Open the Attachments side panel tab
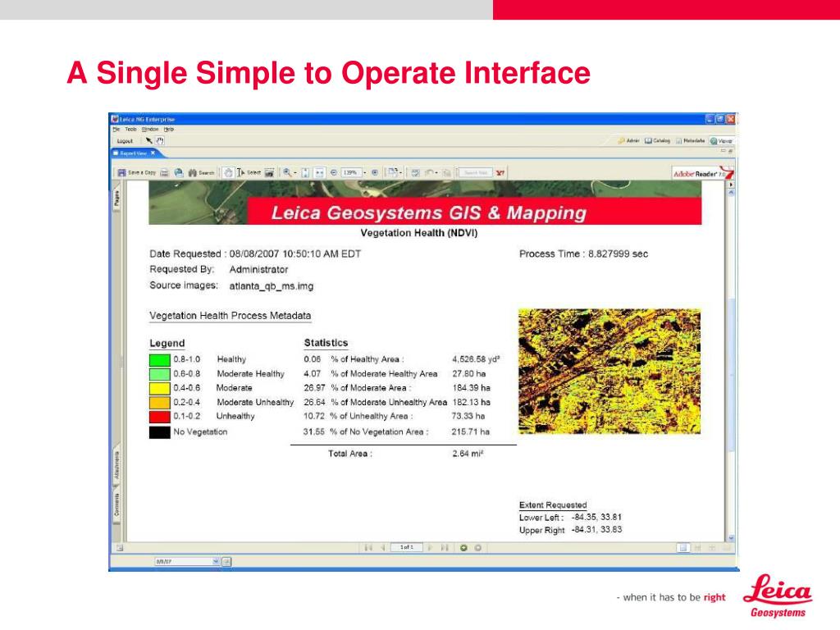This screenshot has height=630, width=840. [116, 466]
